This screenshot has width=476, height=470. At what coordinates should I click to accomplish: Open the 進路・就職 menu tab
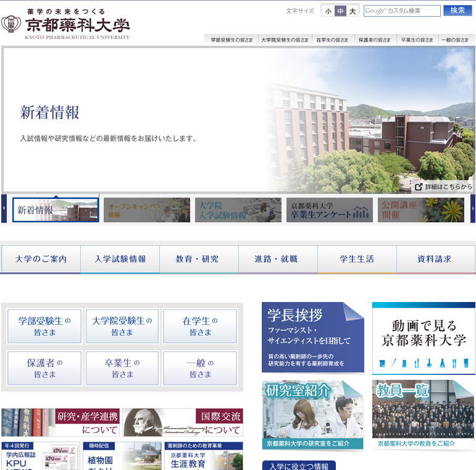pyautogui.click(x=278, y=259)
